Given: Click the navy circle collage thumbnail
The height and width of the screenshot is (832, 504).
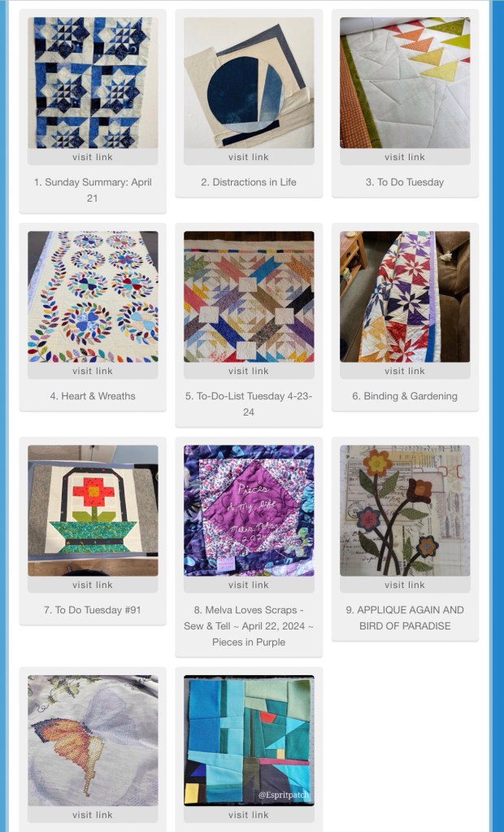Looking at the screenshot, I should pos(249,83).
